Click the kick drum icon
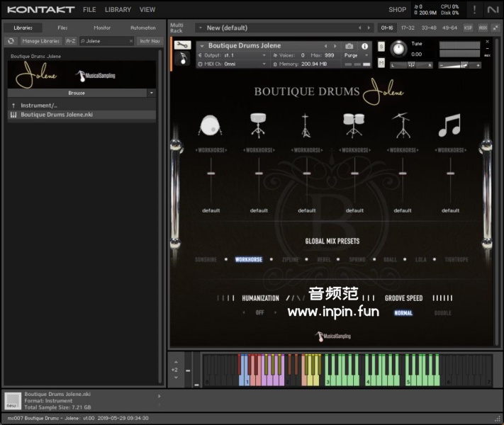The image size is (504, 425). point(211,125)
